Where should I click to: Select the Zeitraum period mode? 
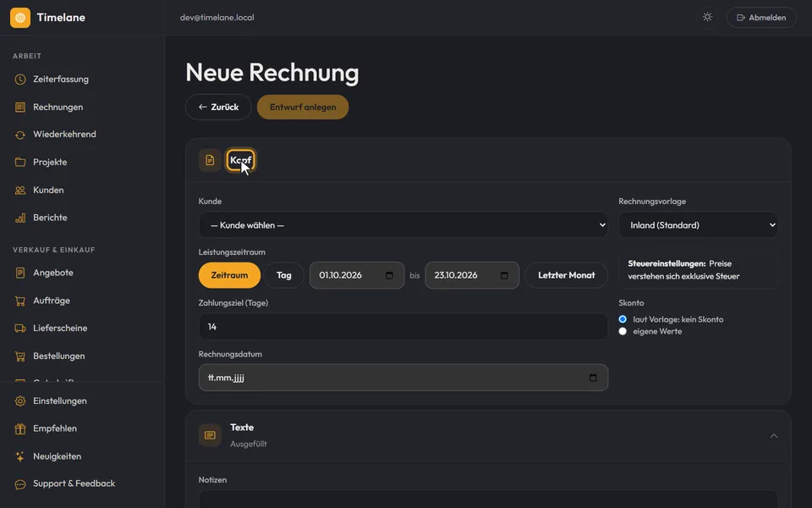[229, 275]
